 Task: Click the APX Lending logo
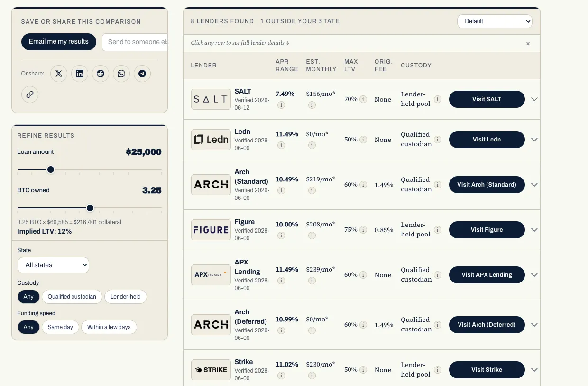(x=211, y=275)
